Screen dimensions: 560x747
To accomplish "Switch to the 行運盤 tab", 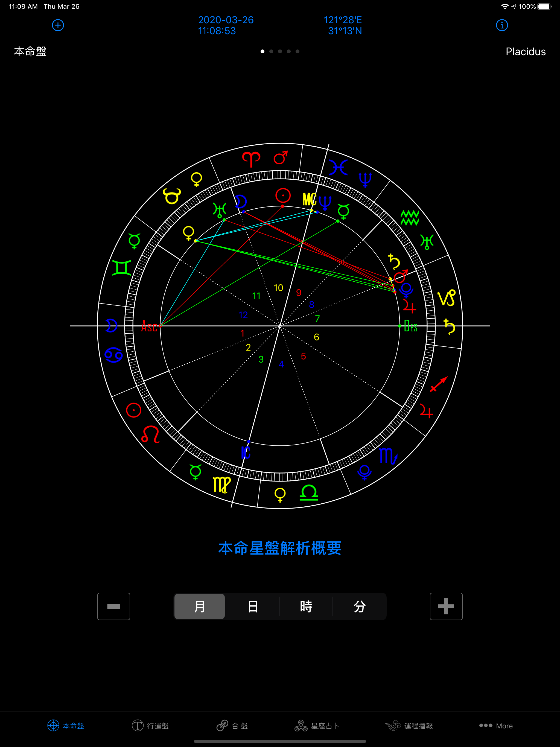I will click(x=150, y=725).
